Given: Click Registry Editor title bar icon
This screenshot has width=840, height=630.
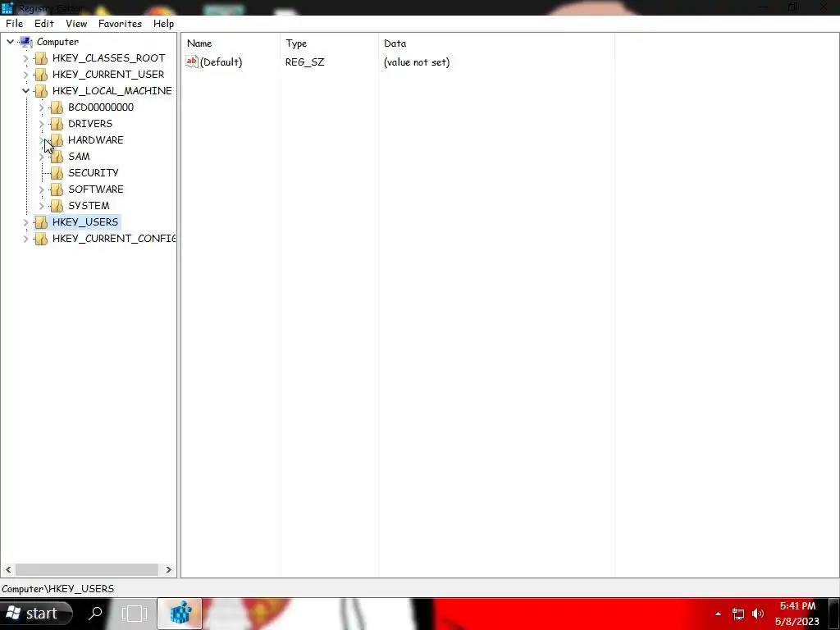Looking at the screenshot, I should pyautogui.click(x=7, y=7).
